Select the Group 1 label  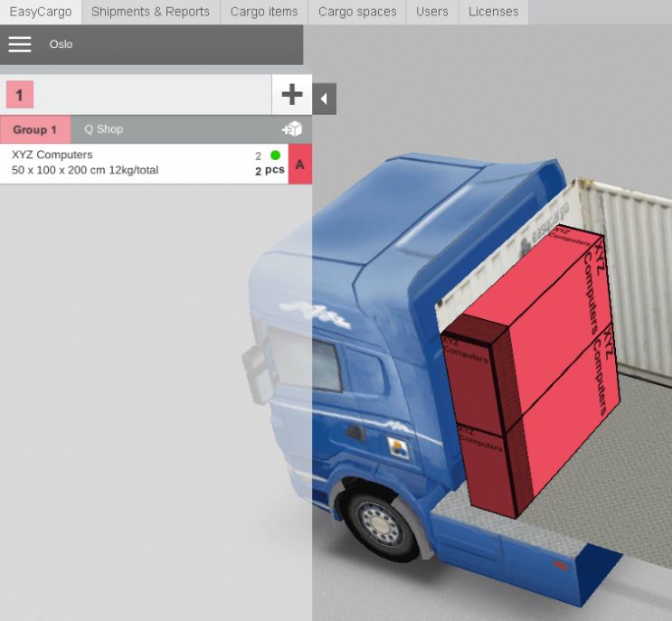pos(34,129)
